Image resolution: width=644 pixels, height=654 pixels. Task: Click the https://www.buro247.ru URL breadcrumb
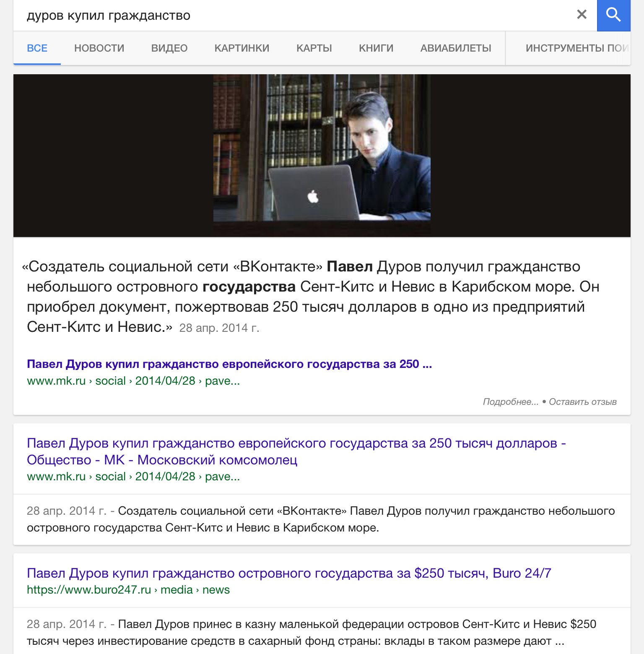point(128,590)
